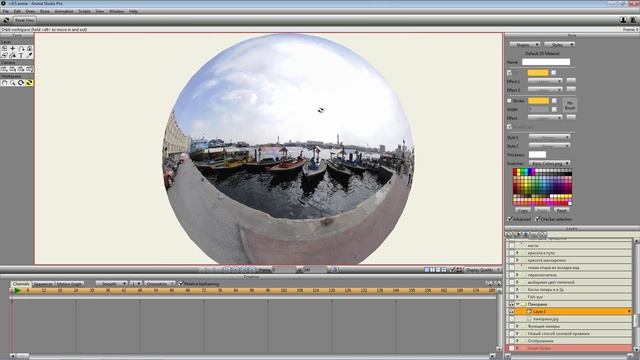Toggle visibility of the Панорама group layer

pos(511,304)
